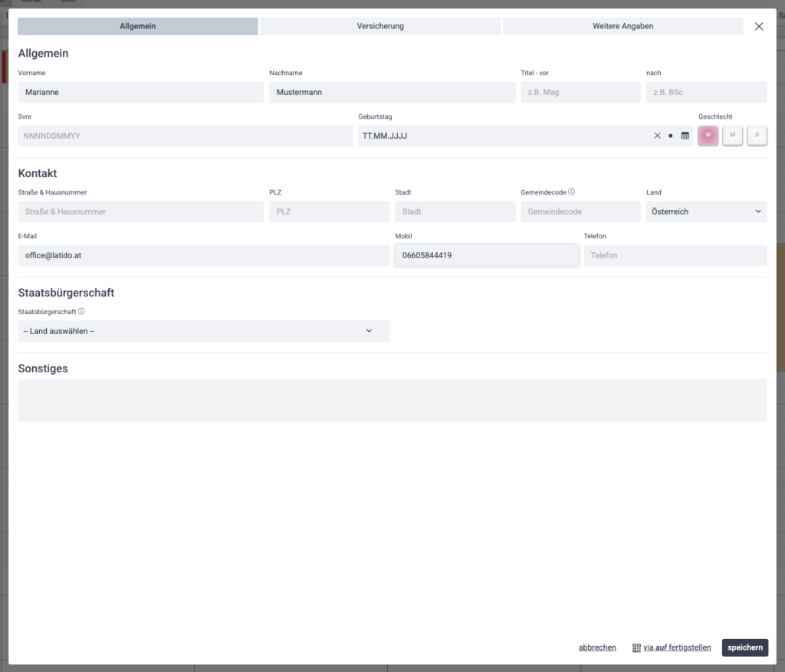Close the patient dialog with X
This screenshot has height=672, width=785.
[759, 26]
